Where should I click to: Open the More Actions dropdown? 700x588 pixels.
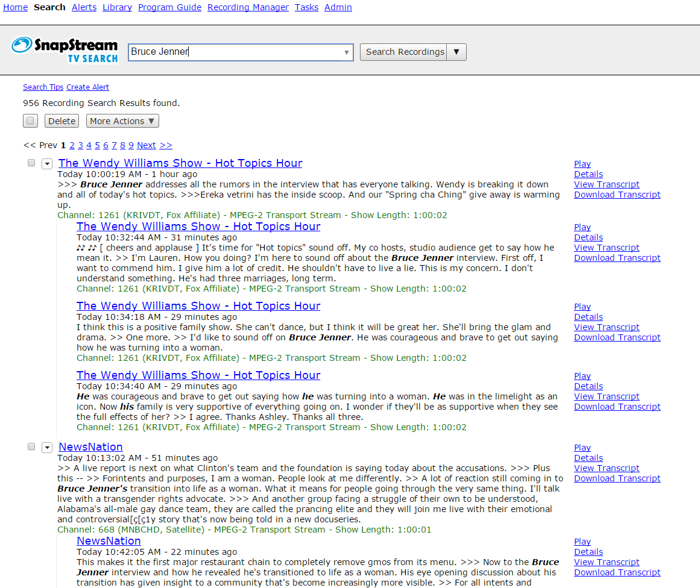pos(122,121)
